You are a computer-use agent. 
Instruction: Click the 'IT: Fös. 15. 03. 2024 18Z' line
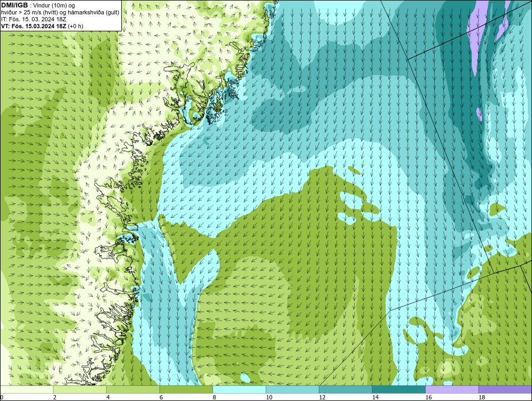click(33, 19)
